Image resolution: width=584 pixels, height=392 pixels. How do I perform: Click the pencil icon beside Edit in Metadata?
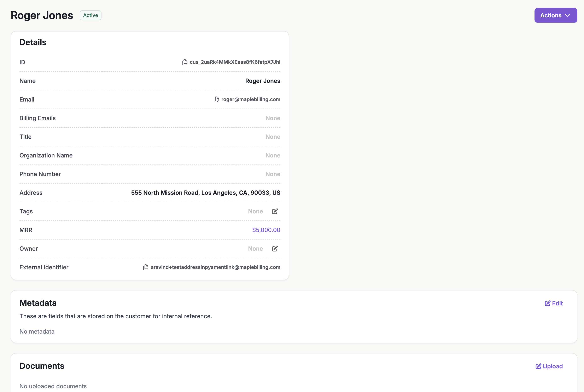(548, 303)
